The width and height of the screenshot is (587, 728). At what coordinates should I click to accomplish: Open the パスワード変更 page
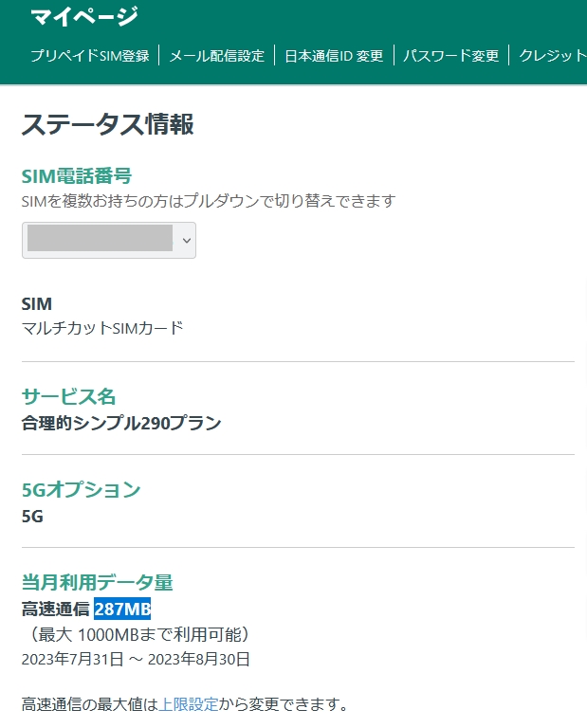pos(450,56)
